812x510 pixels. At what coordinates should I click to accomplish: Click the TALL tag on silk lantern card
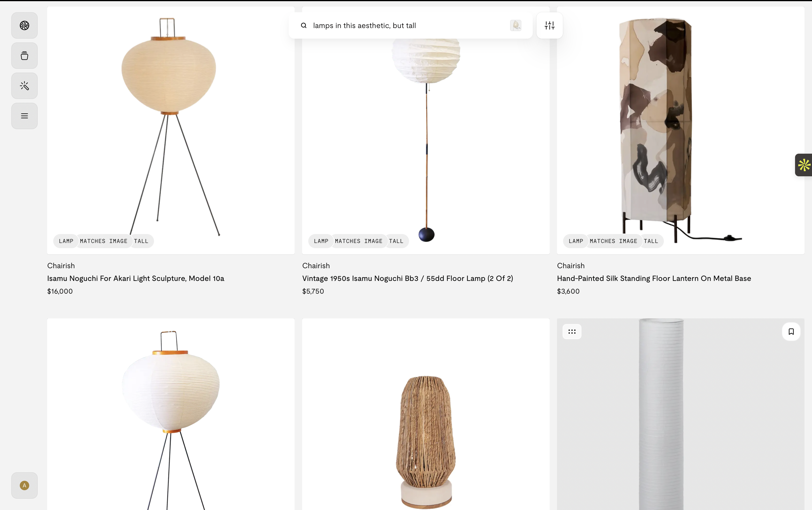651,241
